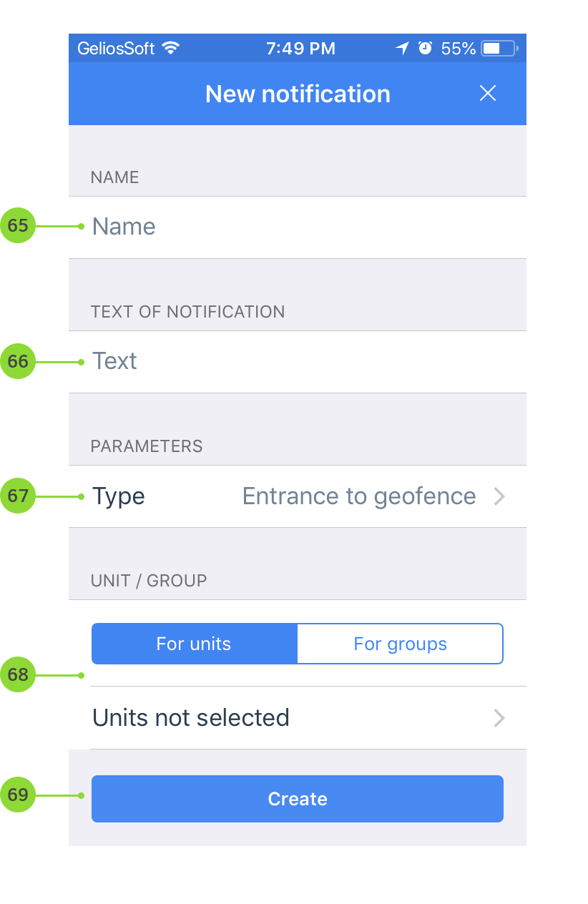588x904 pixels.
Task: Tap the battery indicator icon
Action: pos(499,49)
